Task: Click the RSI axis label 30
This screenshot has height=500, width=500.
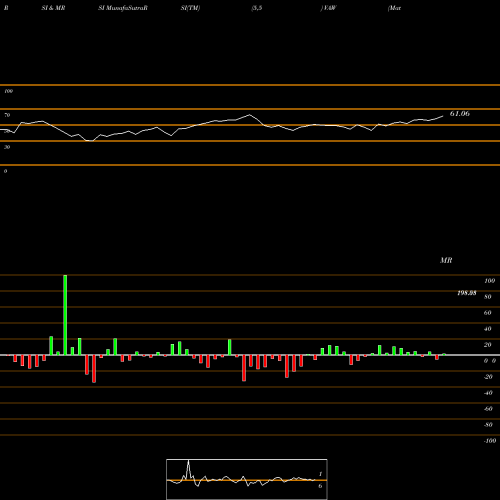Action: 7,147
